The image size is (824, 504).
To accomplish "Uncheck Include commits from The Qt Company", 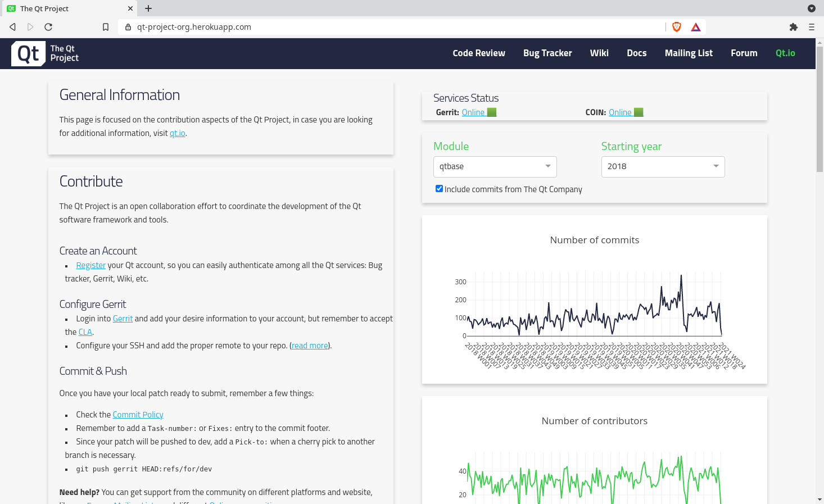I will point(439,189).
